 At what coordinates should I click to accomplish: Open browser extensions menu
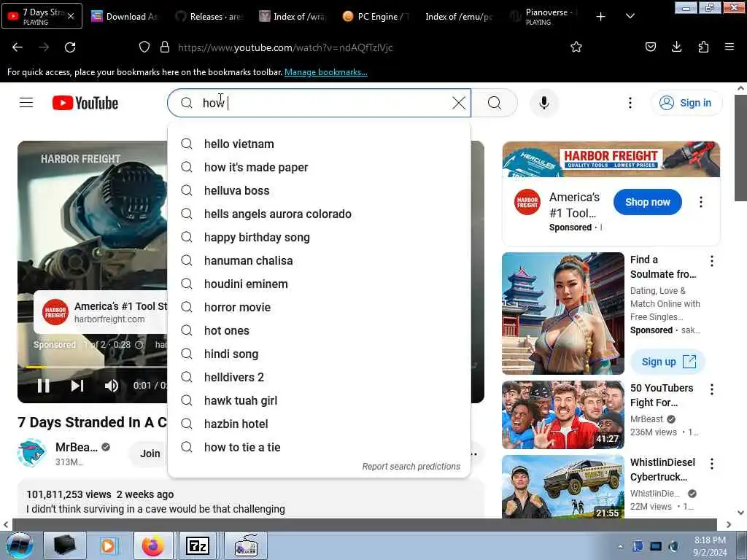[x=703, y=47]
